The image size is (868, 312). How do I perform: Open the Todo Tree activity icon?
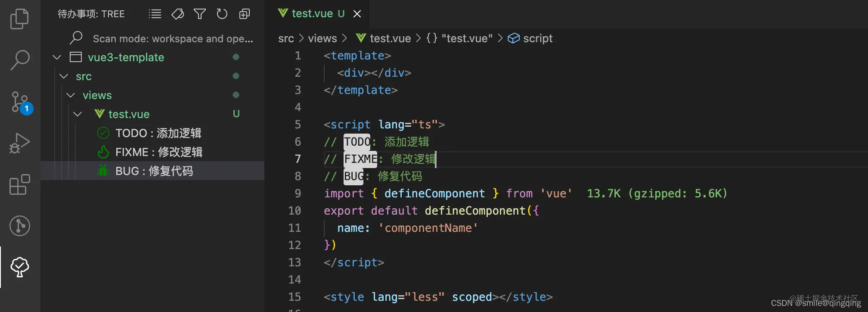click(x=20, y=267)
